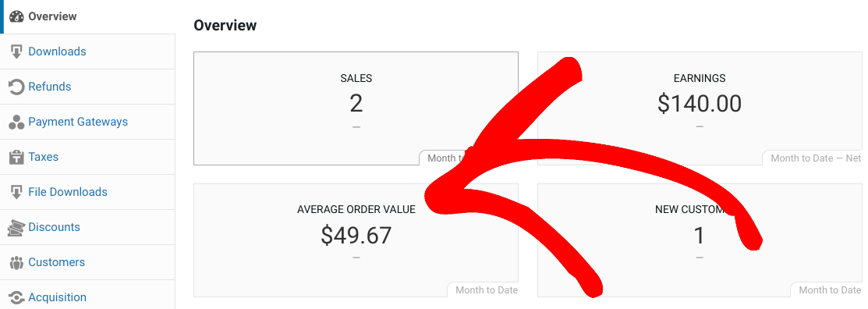Select the File Downloads report

pyautogui.click(x=87, y=192)
